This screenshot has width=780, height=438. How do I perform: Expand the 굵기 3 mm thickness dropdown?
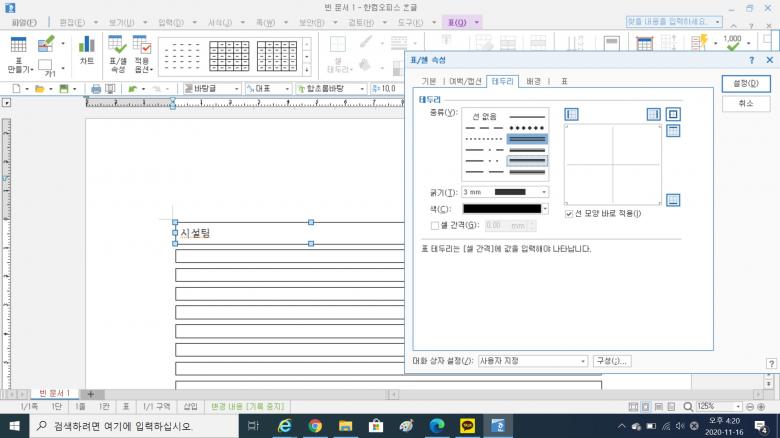click(x=544, y=192)
